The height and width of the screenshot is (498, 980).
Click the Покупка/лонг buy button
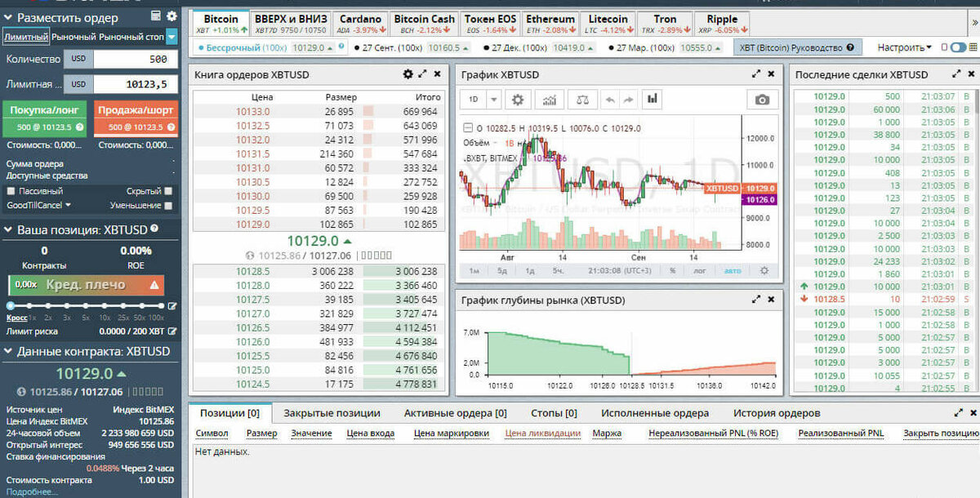[42, 118]
